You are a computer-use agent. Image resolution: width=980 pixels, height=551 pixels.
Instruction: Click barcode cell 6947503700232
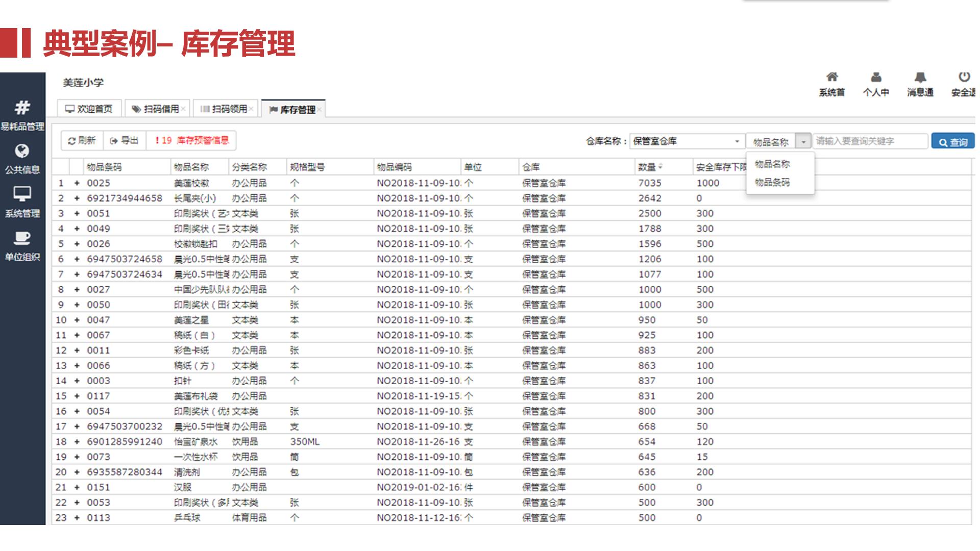pos(125,427)
